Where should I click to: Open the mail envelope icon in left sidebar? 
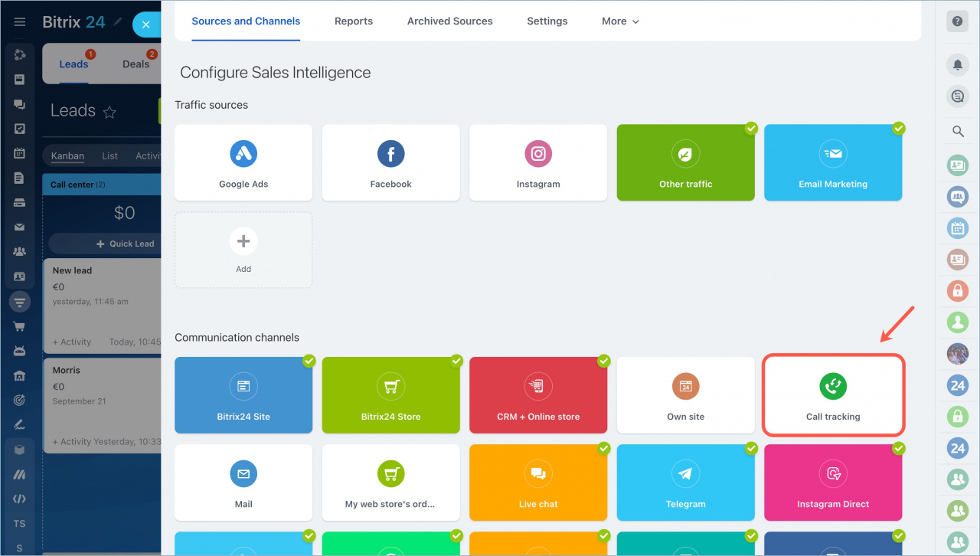(20, 227)
